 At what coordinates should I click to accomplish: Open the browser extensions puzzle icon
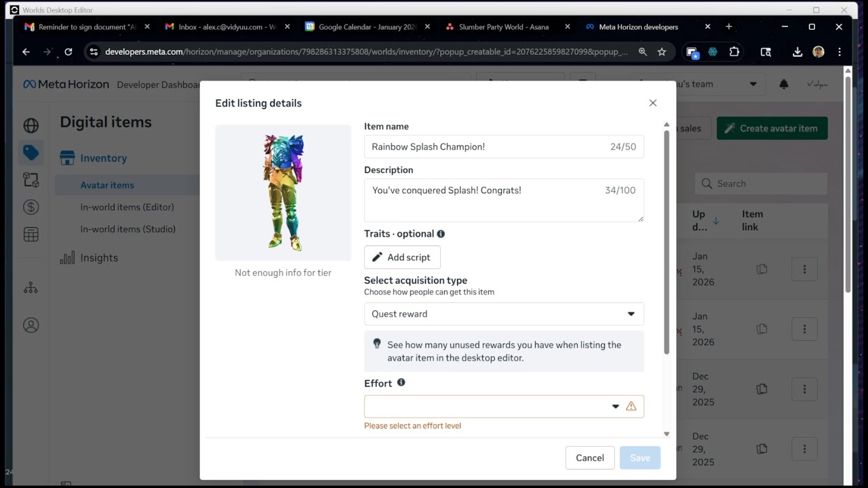(734, 52)
